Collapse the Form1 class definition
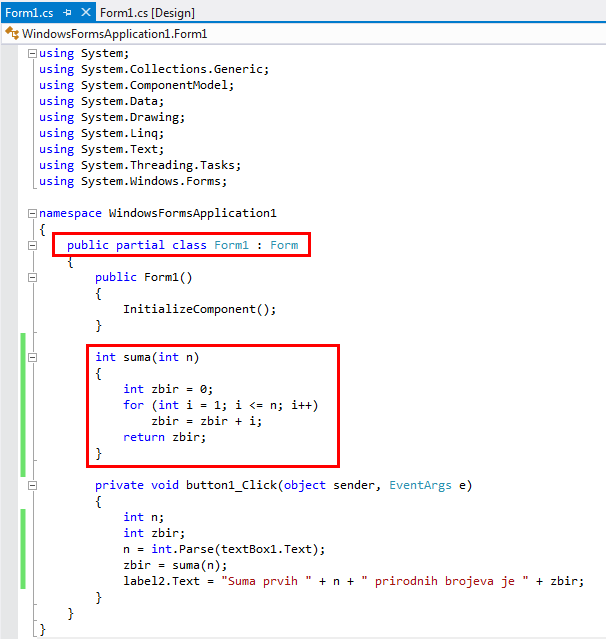The width and height of the screenshot is (606, 639). click(x=33, y=245)
